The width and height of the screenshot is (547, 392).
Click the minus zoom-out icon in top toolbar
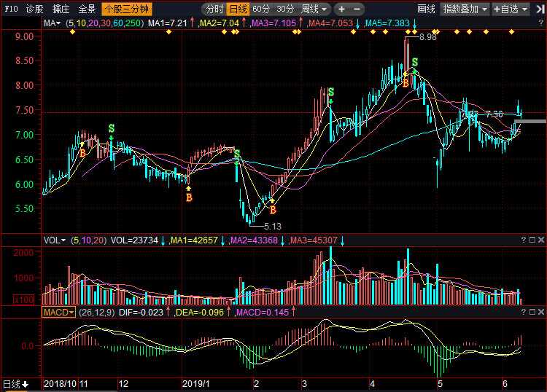tap(356, 9)
